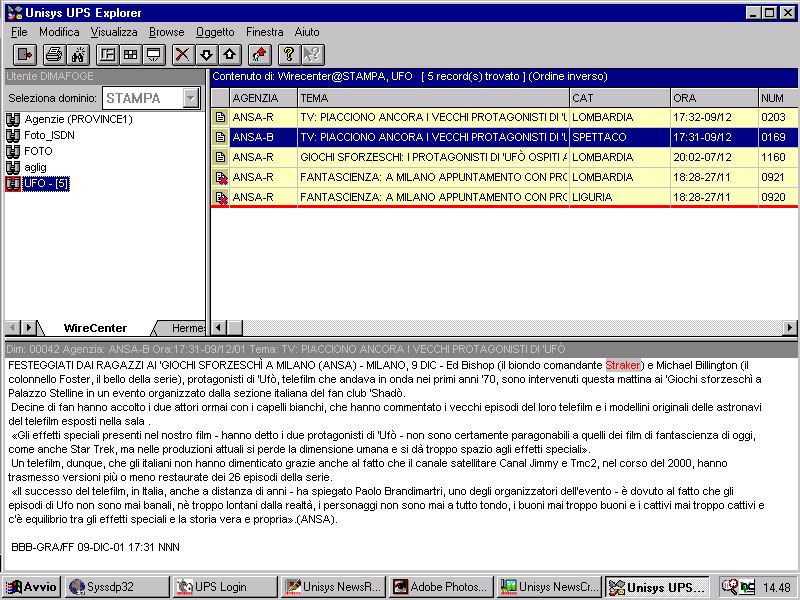800x600 pixels.
Task: Click the printer toolbar icon
Action: [x=54, y=55]
